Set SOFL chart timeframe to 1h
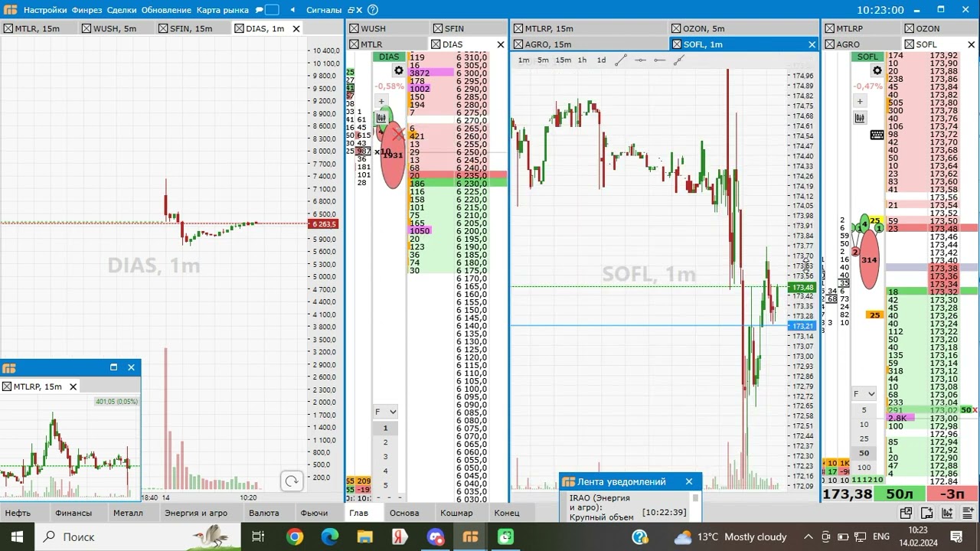Image resolution: width=980 pixels, height=551 pixels. point(582,60)
